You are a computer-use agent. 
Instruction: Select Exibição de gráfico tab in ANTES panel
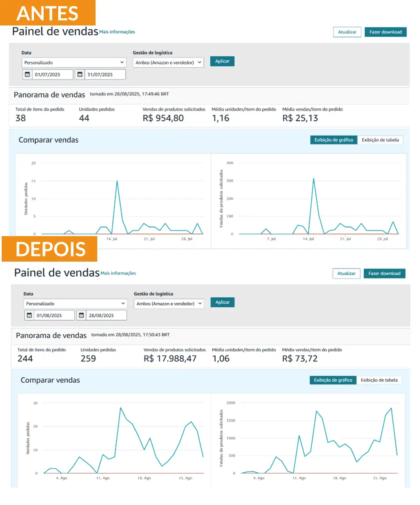point(334,140)
